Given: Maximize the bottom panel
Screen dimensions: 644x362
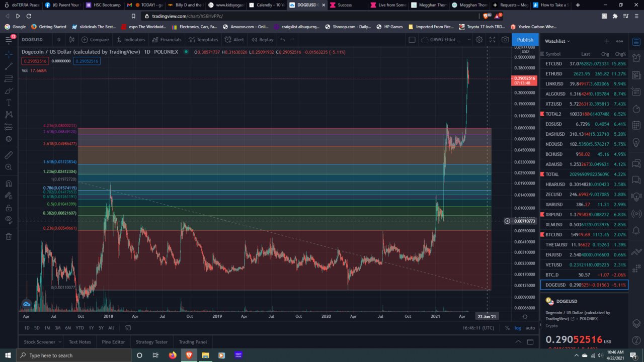Looking at the screenshot, I should (x=530, y=342).
